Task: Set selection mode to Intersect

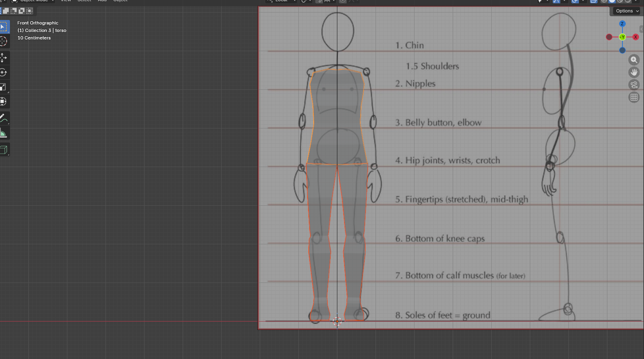Action: [x=29, y=11]
